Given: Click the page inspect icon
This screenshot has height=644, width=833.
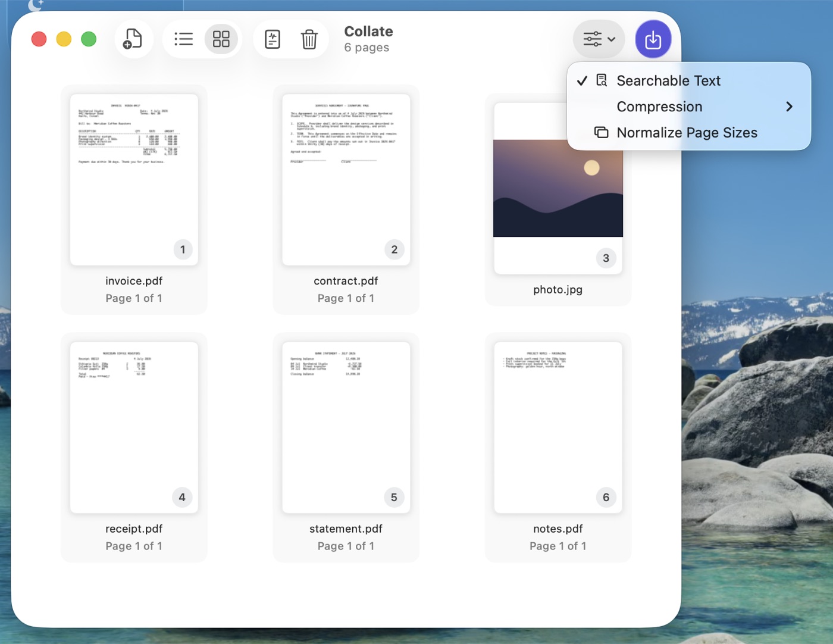Looking at the screenshot, I should (x=273, y=39).
